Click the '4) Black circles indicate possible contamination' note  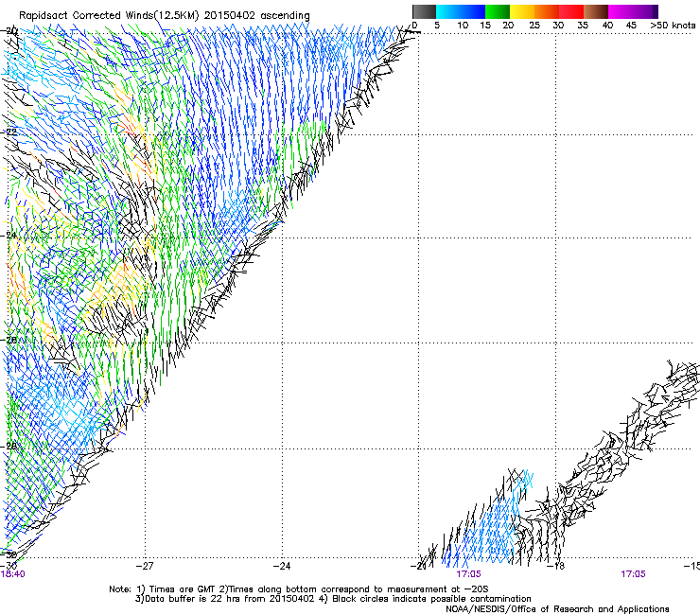(426, 599)
